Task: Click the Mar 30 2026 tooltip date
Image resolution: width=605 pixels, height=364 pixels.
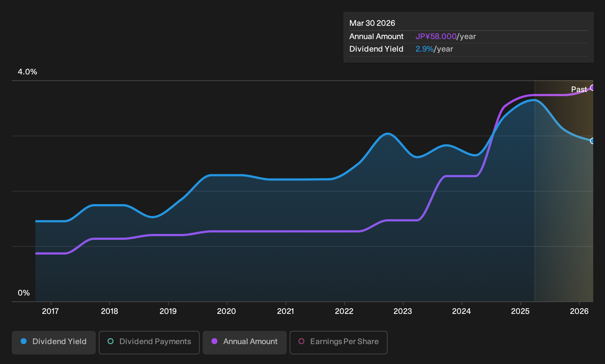Action: click(x=372, y=23)
